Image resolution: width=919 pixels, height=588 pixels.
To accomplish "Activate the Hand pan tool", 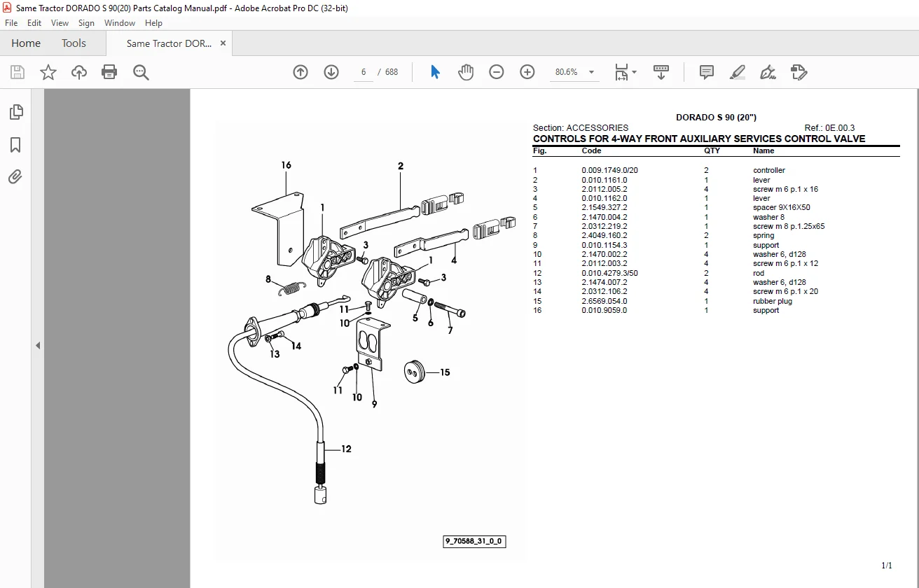I will tap(466, 72).
